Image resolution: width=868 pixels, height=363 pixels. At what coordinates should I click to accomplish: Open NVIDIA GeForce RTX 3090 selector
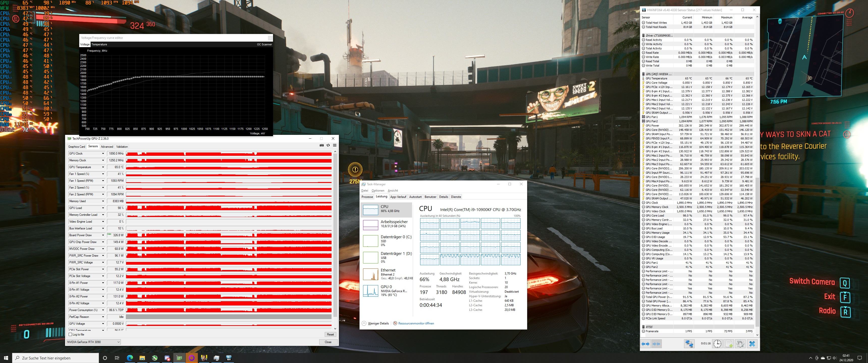tap(93, 342)
